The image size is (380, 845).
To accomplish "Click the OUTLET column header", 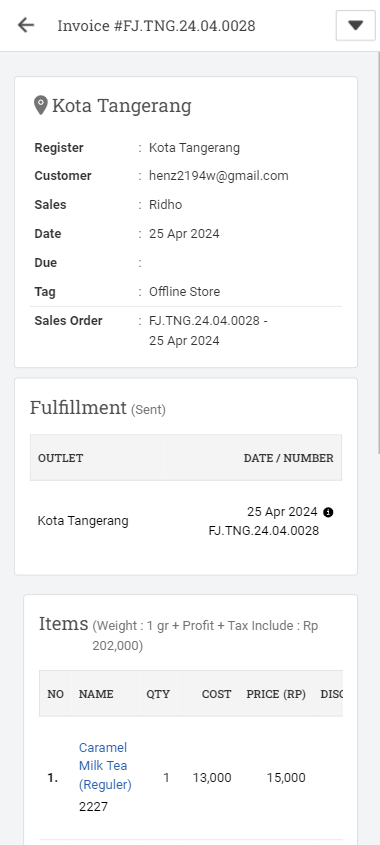I will (x=60, y=458).
